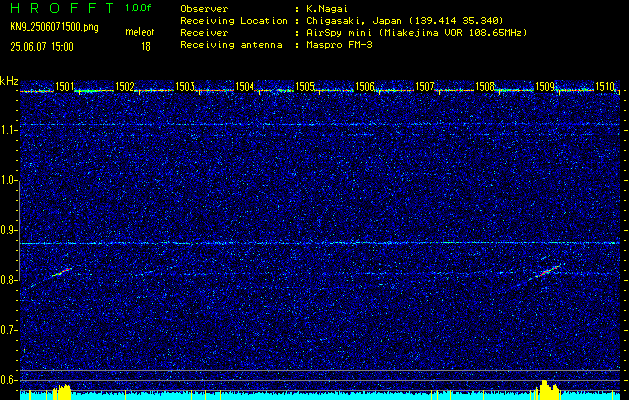The height and width of the screenshot is (400, 629).
Task: Click the 0.6 kHz axis tick label
Action: click(9, 380)
